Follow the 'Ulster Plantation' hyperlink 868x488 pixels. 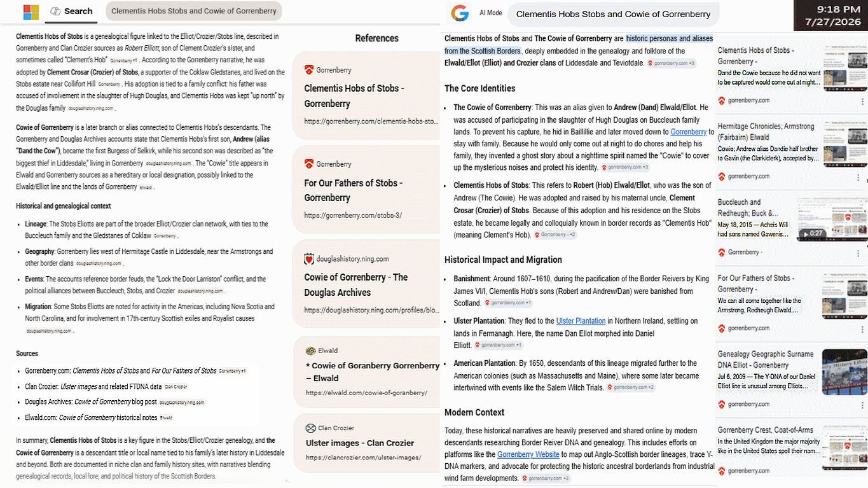pos(581,321)
